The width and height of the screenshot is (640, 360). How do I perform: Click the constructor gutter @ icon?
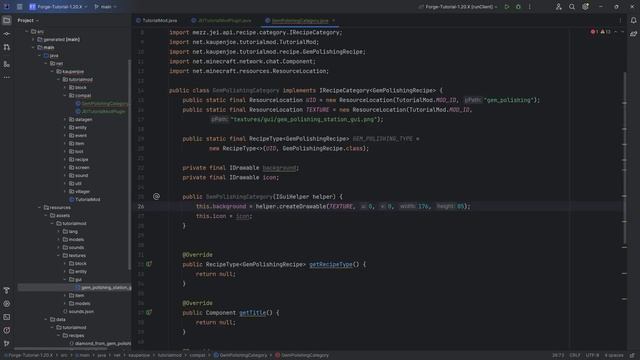pos(156,197)
